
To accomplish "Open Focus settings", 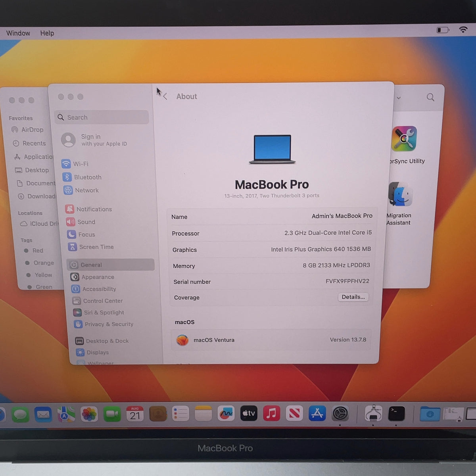I will 81,234.
